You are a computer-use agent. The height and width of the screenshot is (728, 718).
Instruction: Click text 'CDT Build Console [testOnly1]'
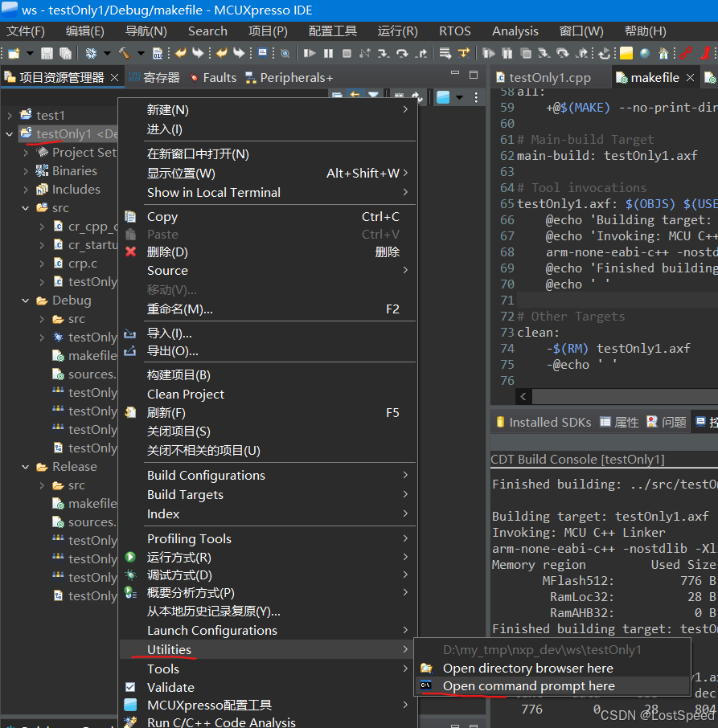point(577,459)
